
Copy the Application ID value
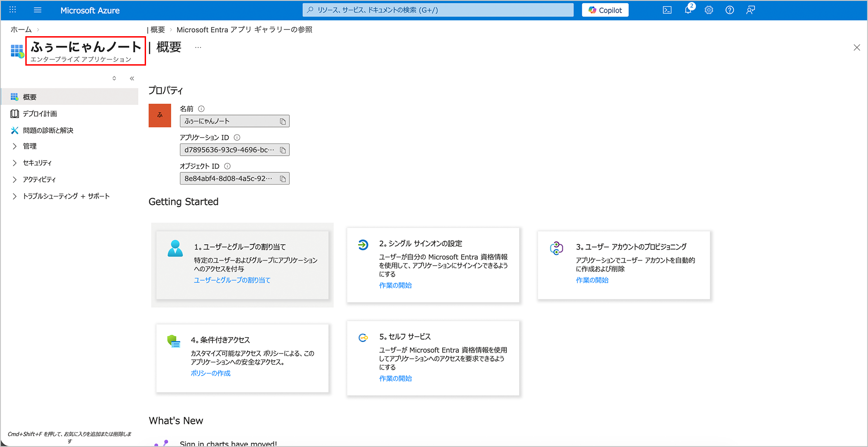pos(283,150)
